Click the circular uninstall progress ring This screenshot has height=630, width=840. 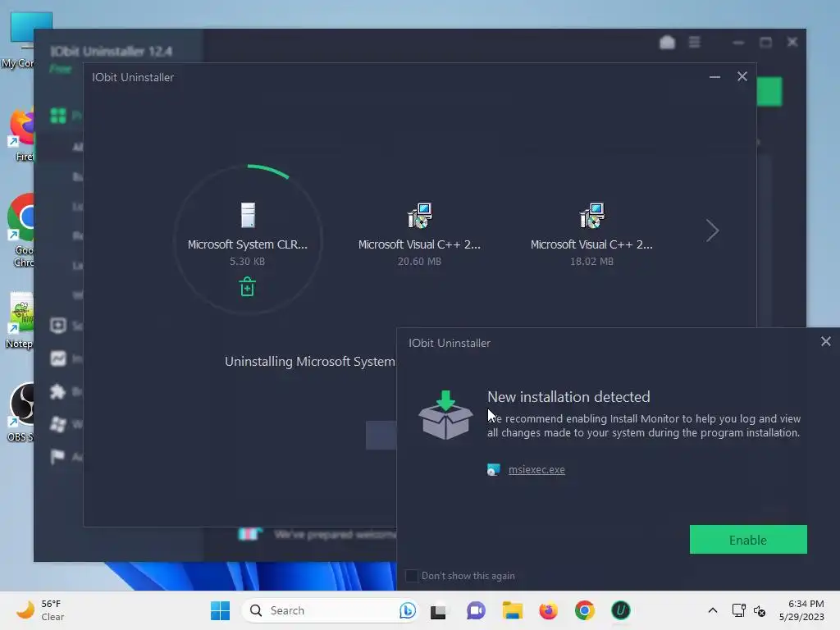[248, 239]
